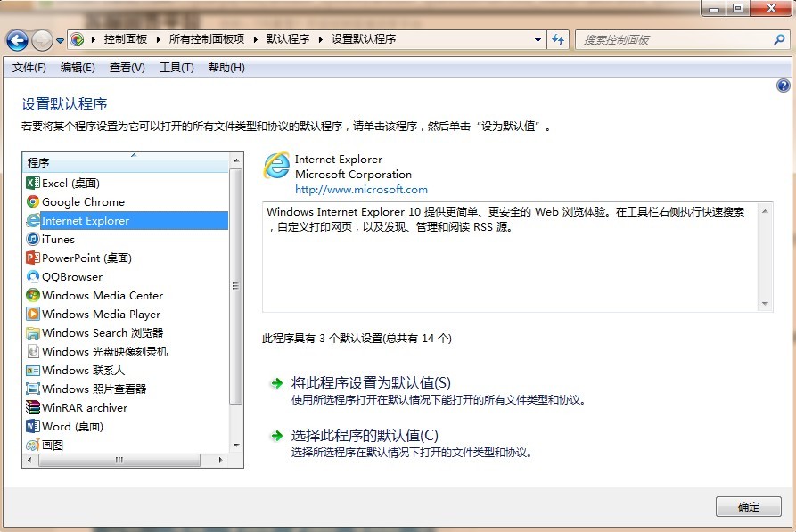Click program list scroll right arrow

point(220,460)
